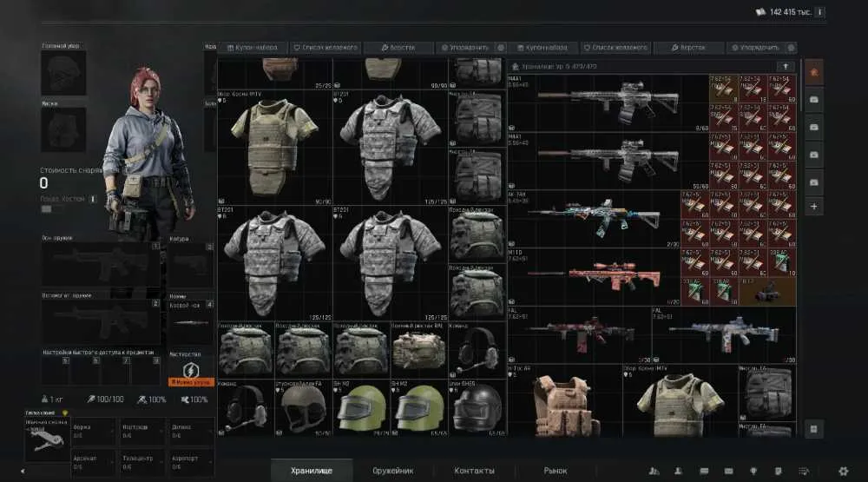Select the orange main storage icon in the sidebar
This screenshot has width=868, height=482.
(x=814, y=73)
